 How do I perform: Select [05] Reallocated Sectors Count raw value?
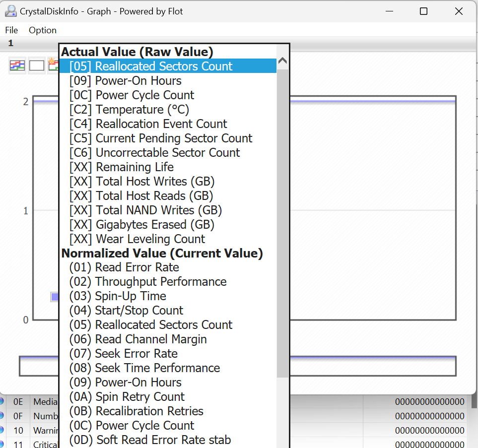(x=168, y=66)
